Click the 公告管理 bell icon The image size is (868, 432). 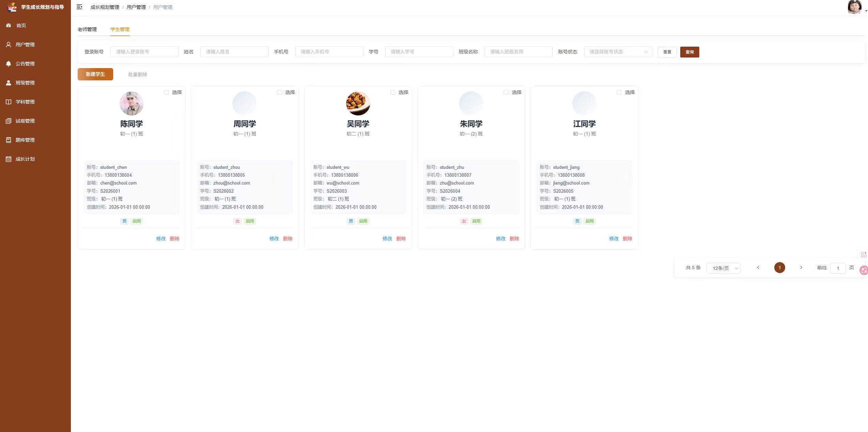[9, 64]
